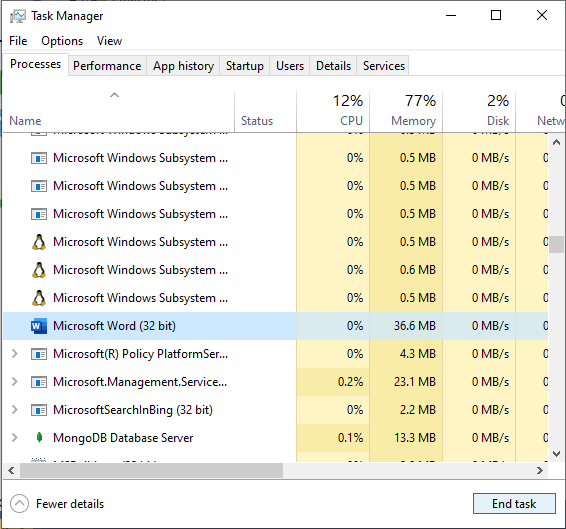566x529 pixels.
Task: Click the vertical scrollbar up arrow
Action: pyautogui.click(x=556, y=142)
